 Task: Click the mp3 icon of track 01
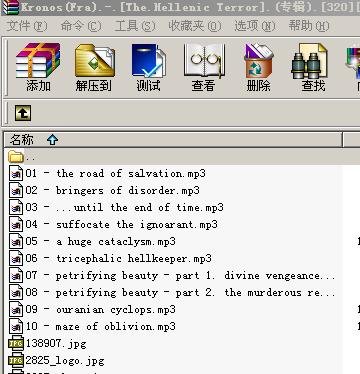pos(16,173)
